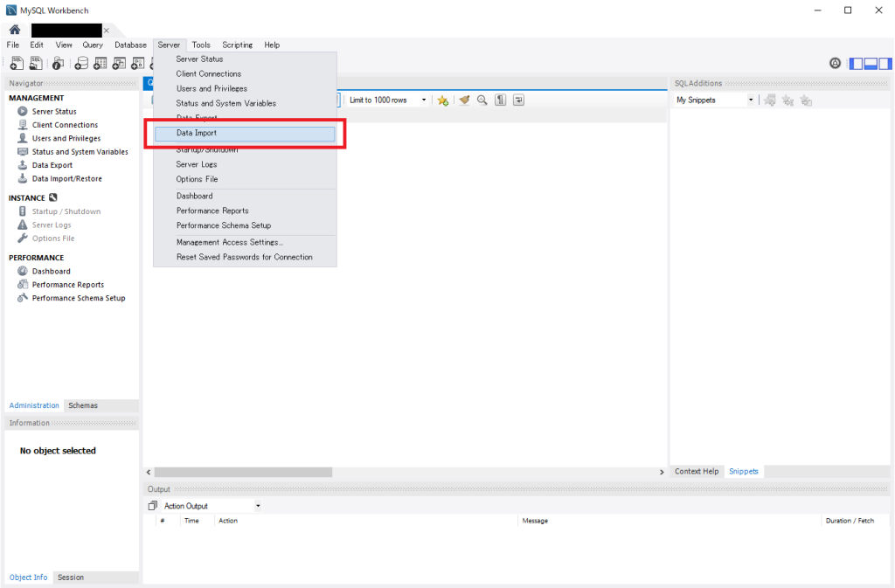The height and width of the screenshot is (588, 895).
Task: Open a new SQL query tab icon
Action: (17, 62)
